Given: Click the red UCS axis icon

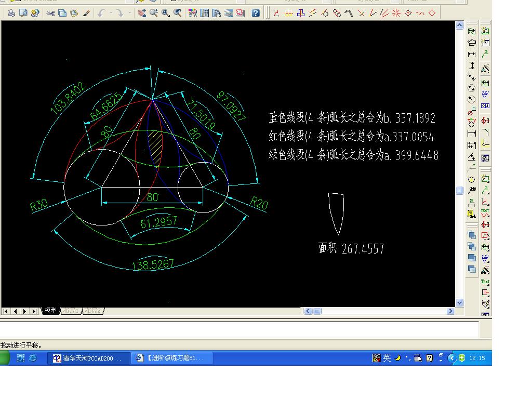Looking at the screenshot, I should [276, 13].
